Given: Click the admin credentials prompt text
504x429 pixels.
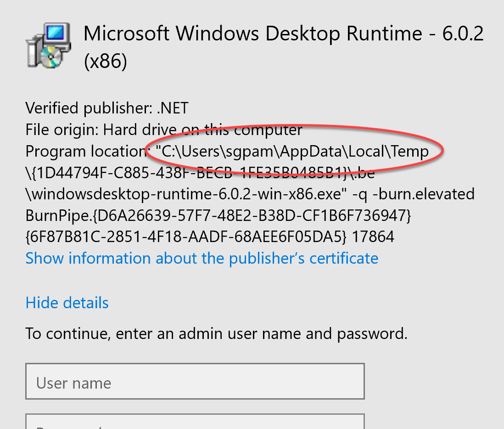Looking at the screenshot, I should tap(216, 333).
